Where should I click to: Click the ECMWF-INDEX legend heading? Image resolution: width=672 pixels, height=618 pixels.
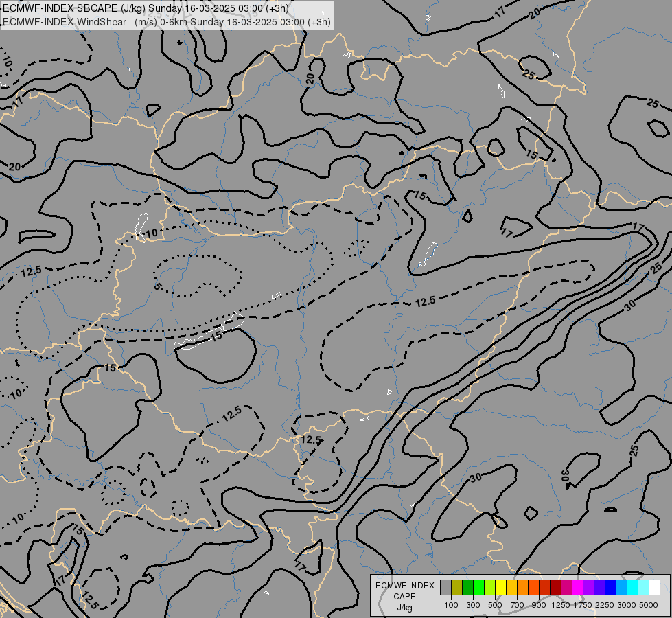(x=404, y=586)
